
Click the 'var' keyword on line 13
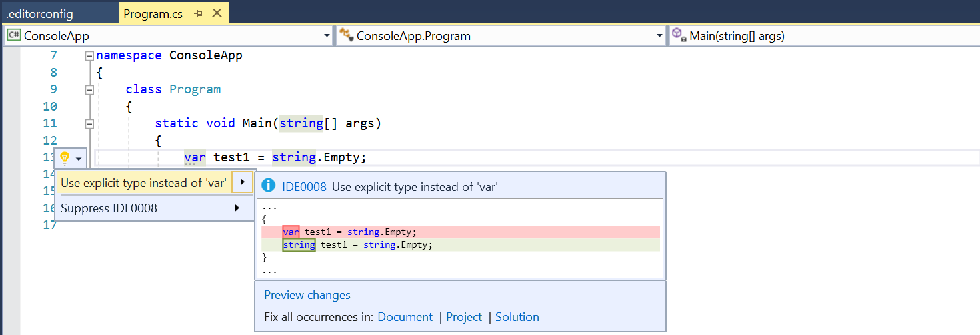(195, 157)
